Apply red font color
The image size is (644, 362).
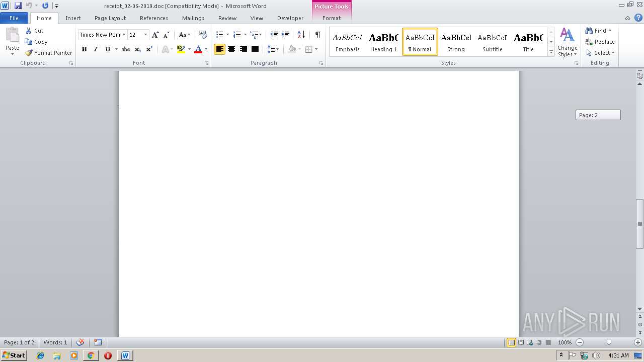click(x=198, y=49)
